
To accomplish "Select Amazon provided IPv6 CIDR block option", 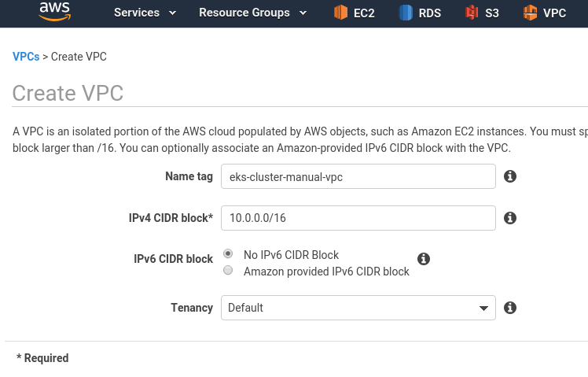I will [x=228, y=270].
